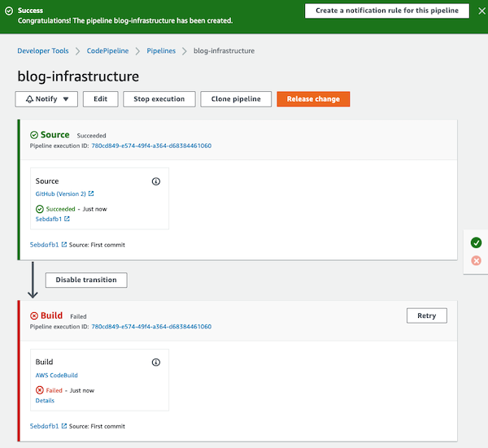This screenshot has height=448, width=488.
Task: Click the red Build stage failed icon
Action: (x=34, y=316)
